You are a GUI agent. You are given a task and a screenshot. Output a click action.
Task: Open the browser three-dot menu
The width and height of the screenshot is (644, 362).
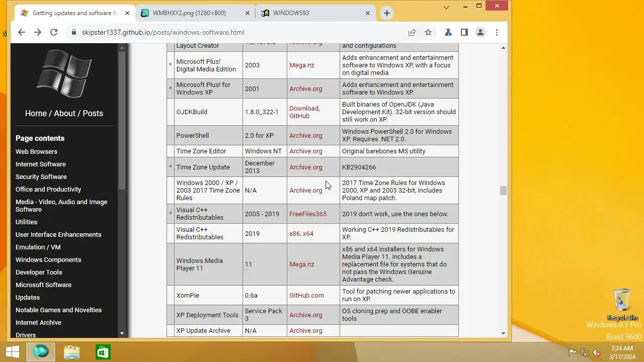point(497,32)
